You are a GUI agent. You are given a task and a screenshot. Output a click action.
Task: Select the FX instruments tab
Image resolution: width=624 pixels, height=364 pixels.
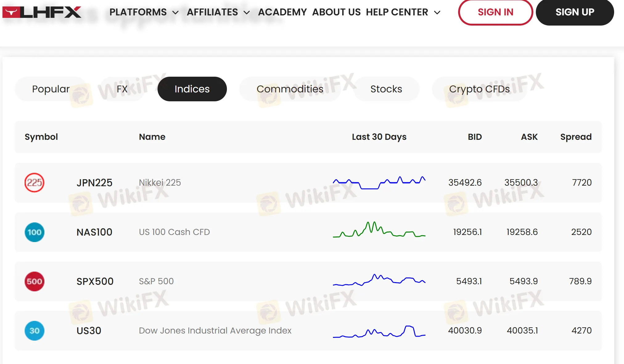tap(122, 89)
